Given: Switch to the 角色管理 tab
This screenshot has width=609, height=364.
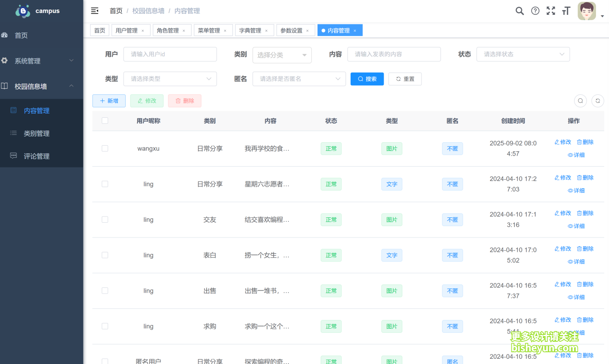Looking at the screenshot, I should click(x=169, y=30).
